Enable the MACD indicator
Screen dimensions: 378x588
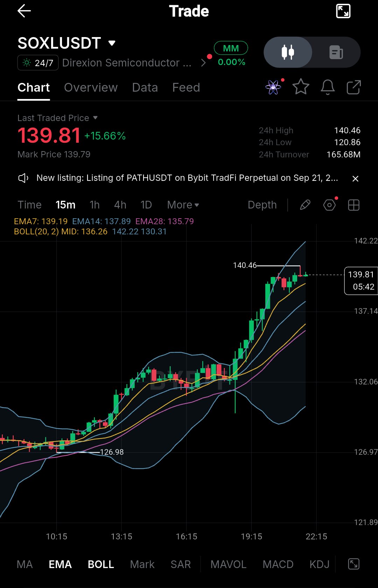click(278, 564)
